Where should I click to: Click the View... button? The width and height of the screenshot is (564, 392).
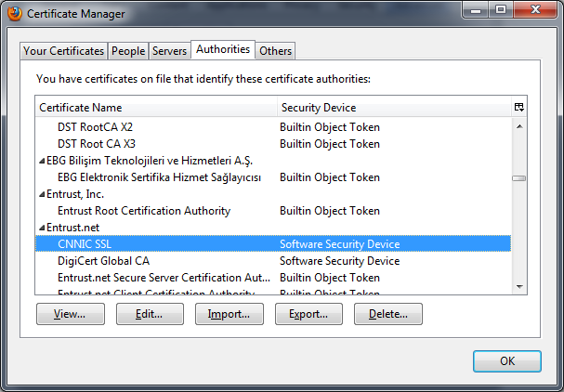tap(71, 314)
